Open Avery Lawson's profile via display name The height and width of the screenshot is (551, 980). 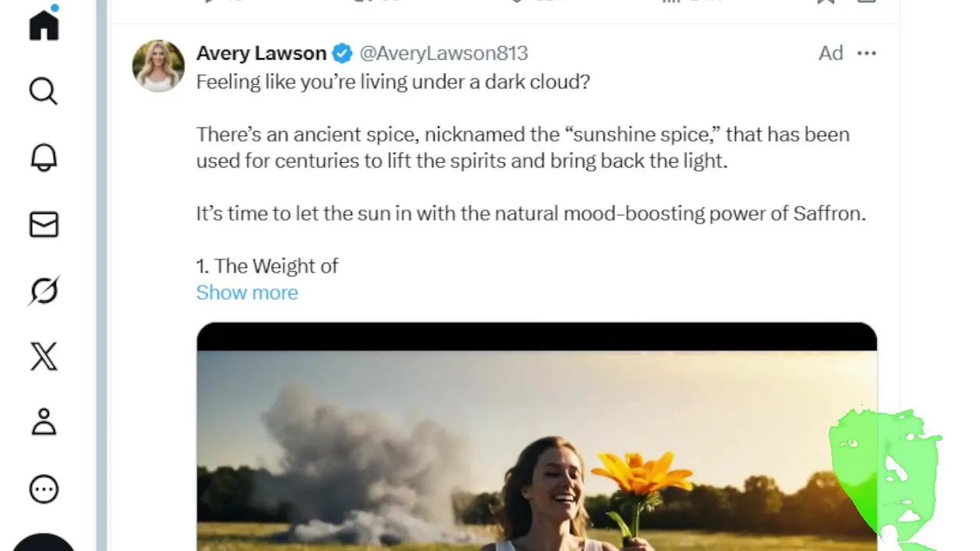point(261,53)
